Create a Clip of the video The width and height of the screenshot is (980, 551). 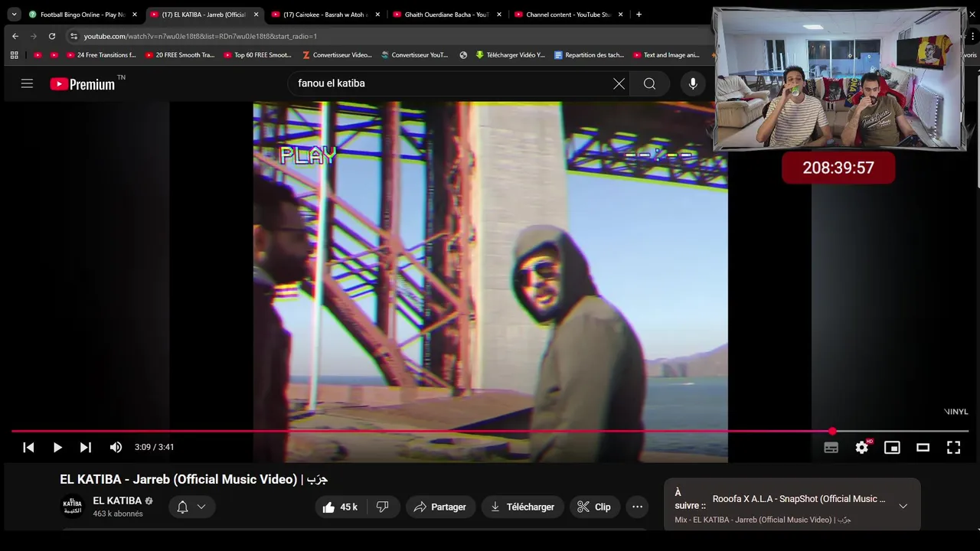click(x=595, y=507)
